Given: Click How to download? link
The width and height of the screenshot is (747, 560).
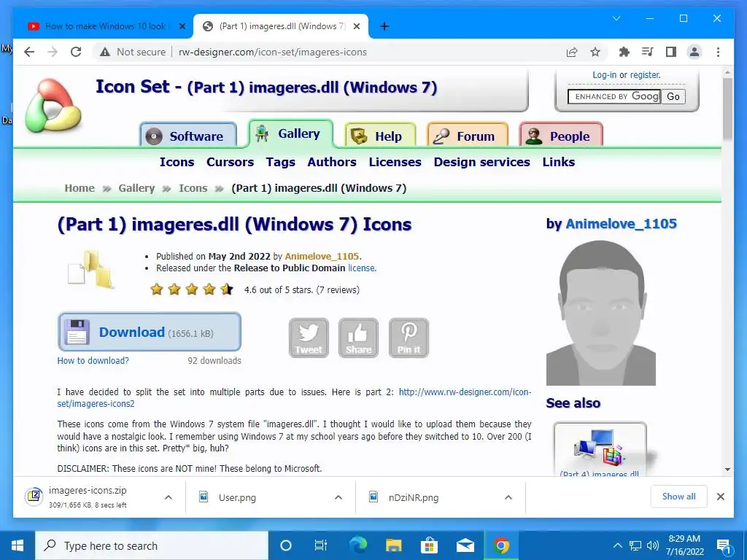Looking at the screenshot, I should pyautogui.click(x=93, y=360).
